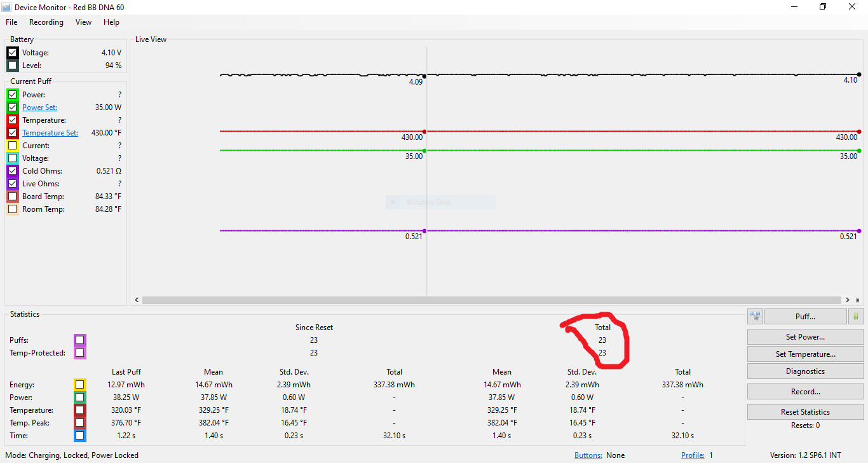Open the Set Temperature... dialog
The width and height of the screenshot is (868, 463).
click(805, 354)
